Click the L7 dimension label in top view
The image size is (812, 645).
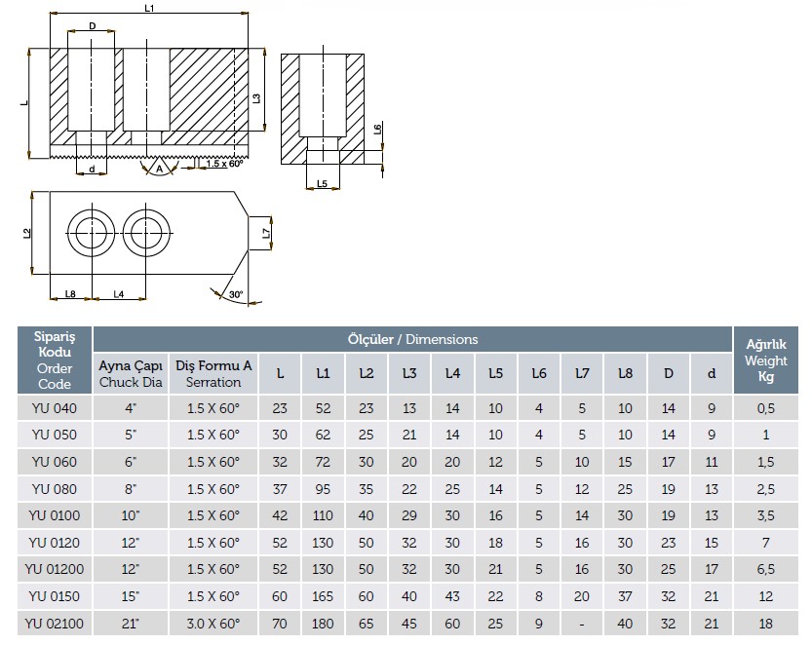(266, 232)
